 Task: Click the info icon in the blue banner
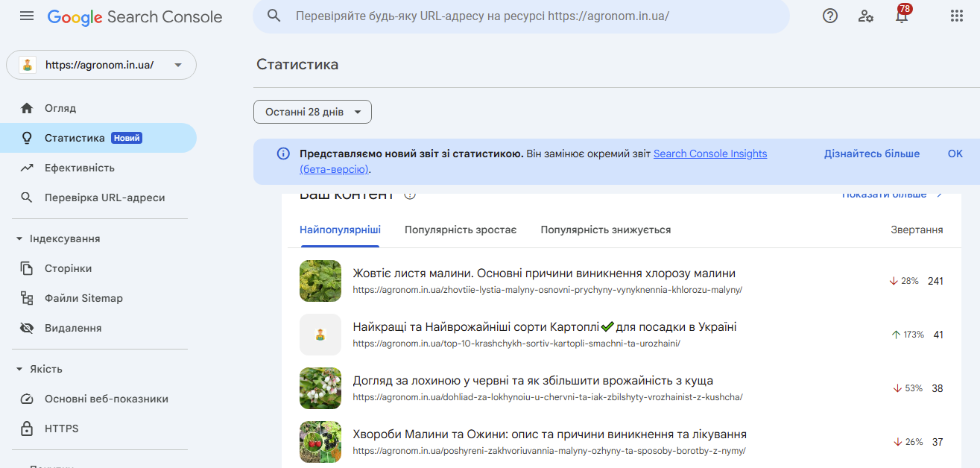(x=283, y=154)
